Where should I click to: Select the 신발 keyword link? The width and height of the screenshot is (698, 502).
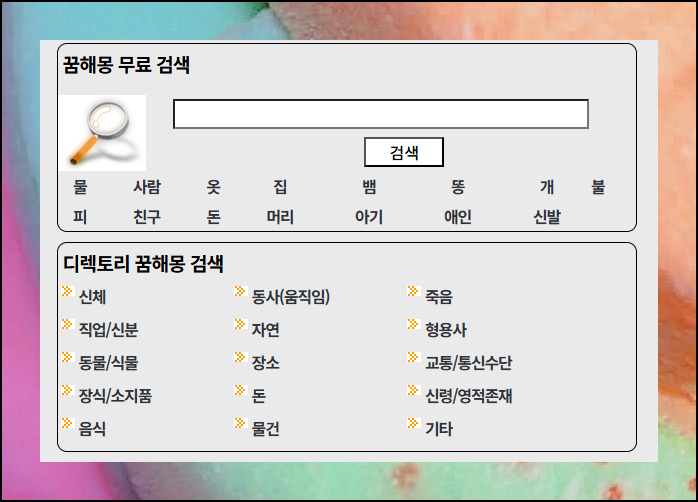point(547,217)
